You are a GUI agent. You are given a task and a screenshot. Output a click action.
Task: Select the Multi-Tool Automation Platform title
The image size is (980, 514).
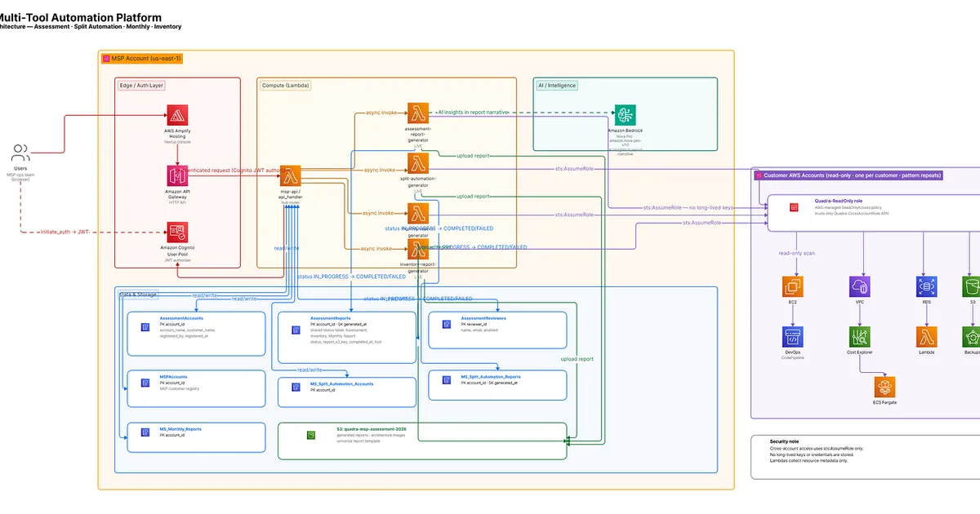coord(81,17)
